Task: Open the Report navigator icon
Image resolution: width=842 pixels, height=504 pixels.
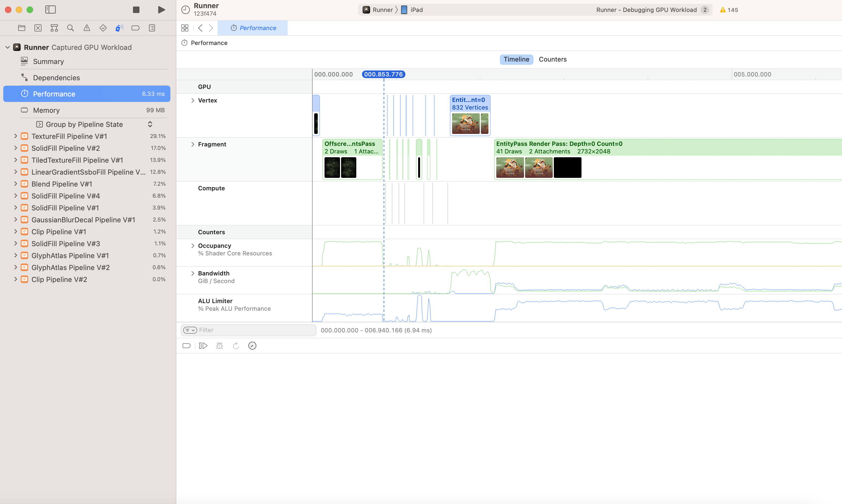Action: tap(152, 28)
